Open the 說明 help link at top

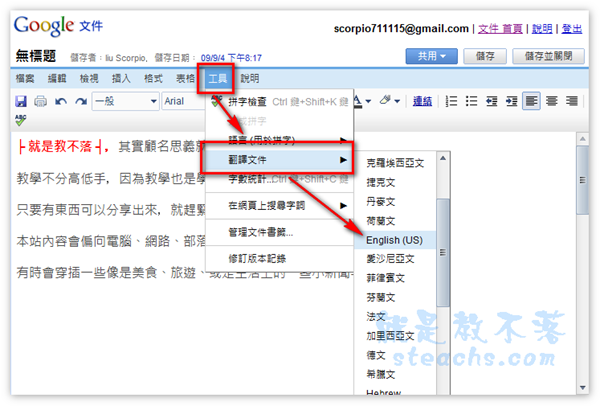542,29
